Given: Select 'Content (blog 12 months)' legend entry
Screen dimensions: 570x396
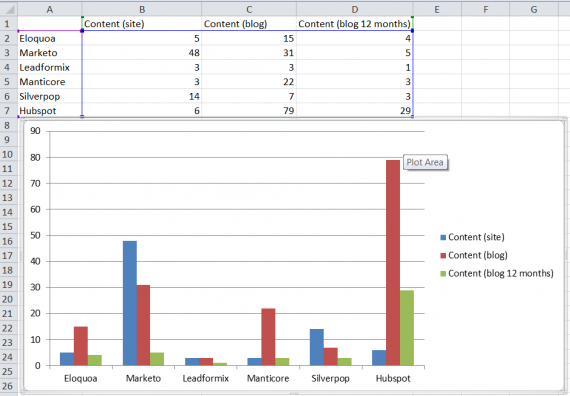Looking at the screenshot, I should (497, 273).
